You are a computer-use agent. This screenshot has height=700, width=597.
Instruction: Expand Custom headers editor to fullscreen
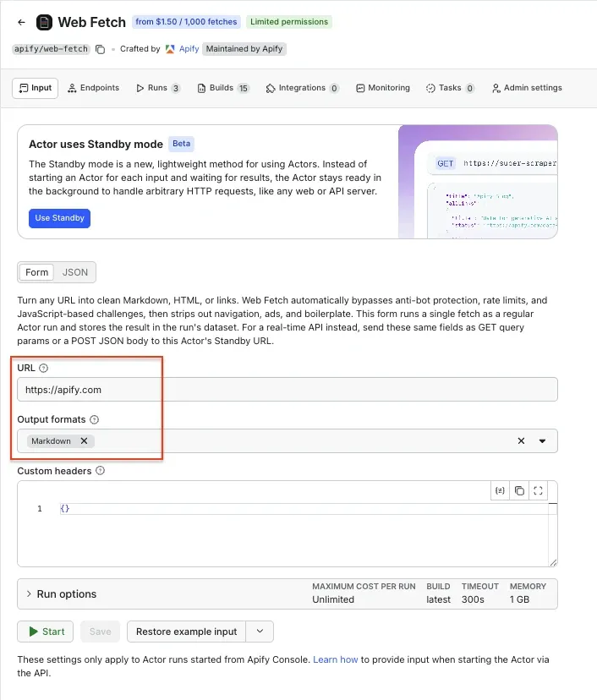click(x=538, y=490)
